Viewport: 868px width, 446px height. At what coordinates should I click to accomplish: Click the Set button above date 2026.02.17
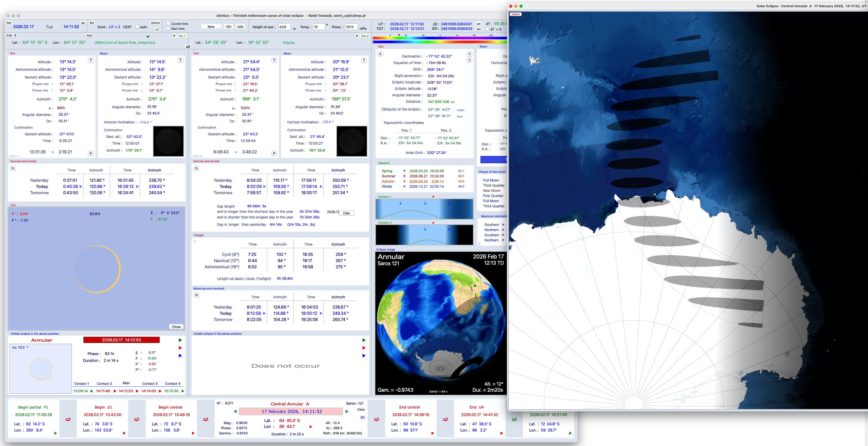click(x=9, y=23)
